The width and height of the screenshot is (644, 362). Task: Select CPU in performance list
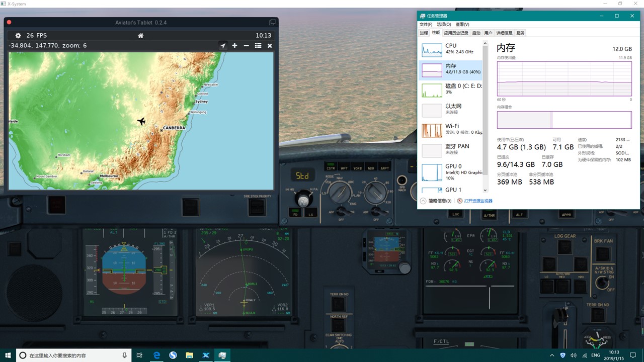coord(450,49)
